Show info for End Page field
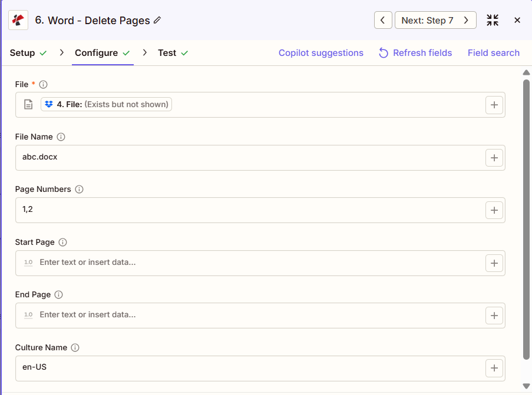Viewport: 532px width, 395px height. pyautogui.click(x=59, y=295)
